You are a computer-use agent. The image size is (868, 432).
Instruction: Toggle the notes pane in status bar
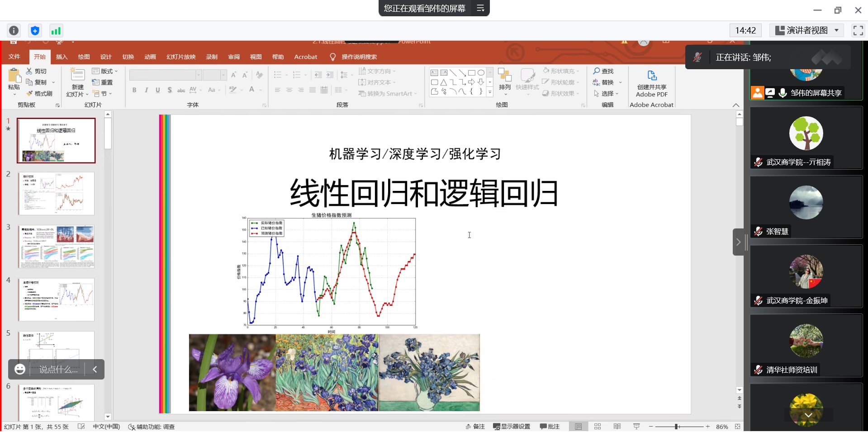[475, 427]
